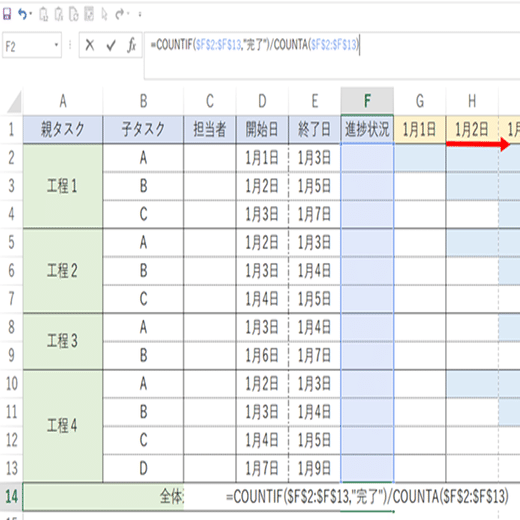
Task: Click the 親タスク header cell
Action: pyautogui.click(x=63, y=129)
